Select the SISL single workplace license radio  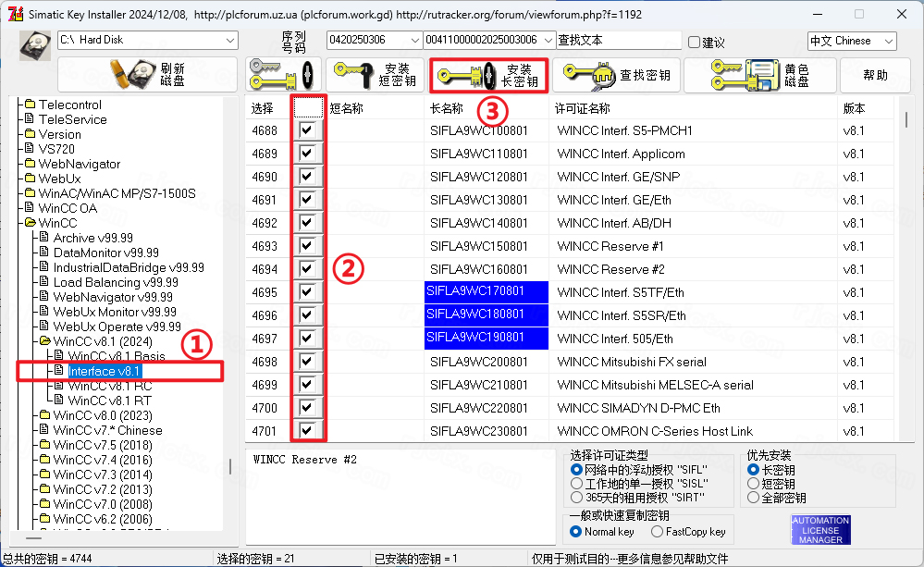[577, 482]
